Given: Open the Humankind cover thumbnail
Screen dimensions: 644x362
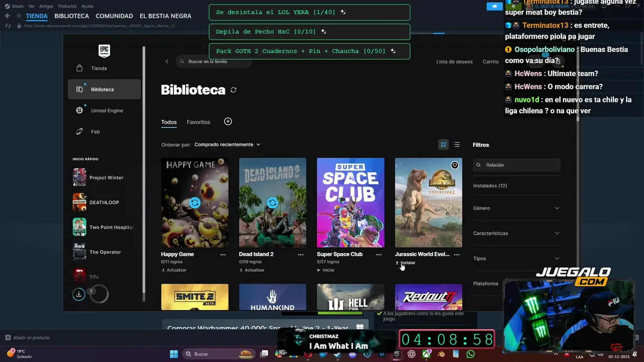Looking at the screenshot, I should tap(273, 297).
